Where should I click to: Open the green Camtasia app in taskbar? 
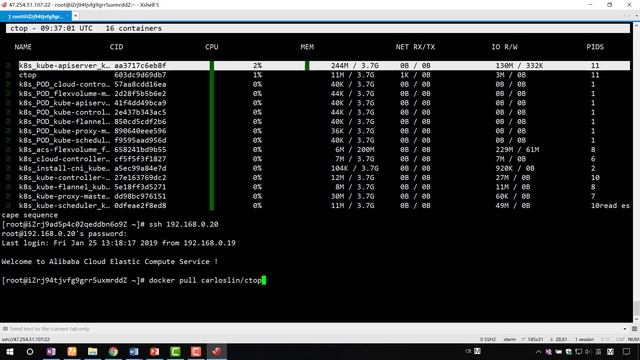click(175, 351)
